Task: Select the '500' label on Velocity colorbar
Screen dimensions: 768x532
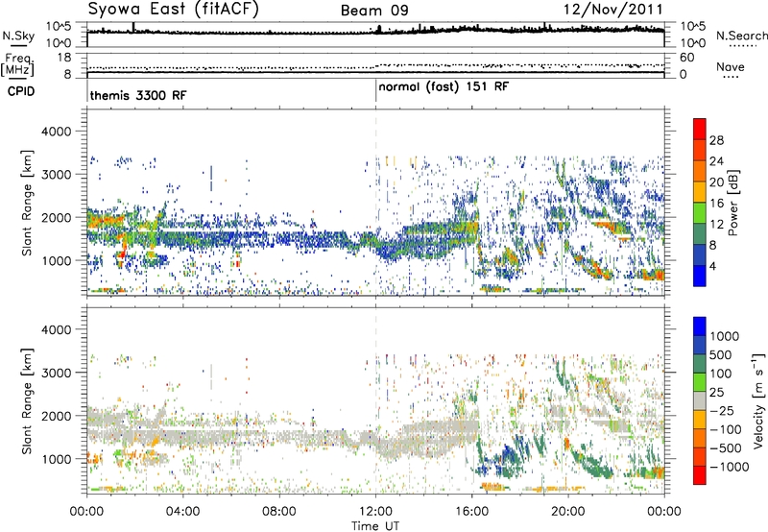Action: click(x=721, y=354)
